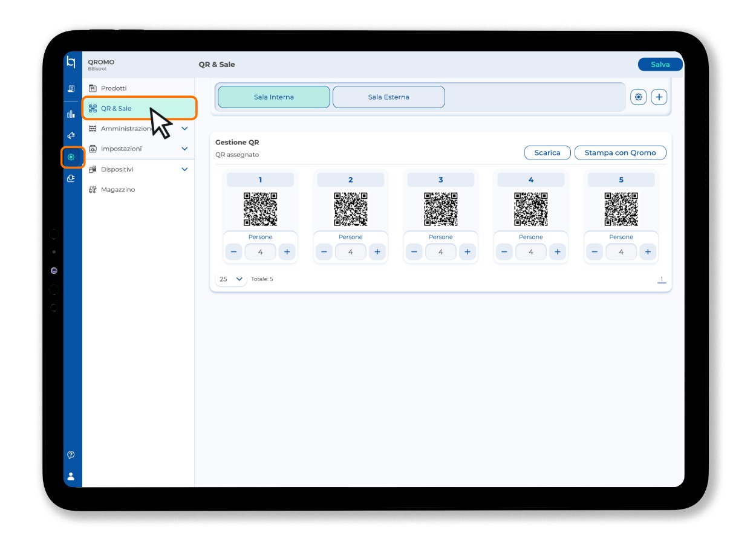Screen dimensions: 756x556
Task: Click the Totale: 5 text
Action: [262, 279]
